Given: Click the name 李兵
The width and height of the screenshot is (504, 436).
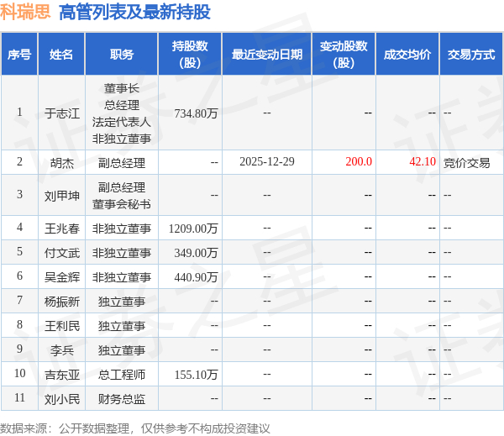Looking at the screenshot, I should click(x=62, y=350).
